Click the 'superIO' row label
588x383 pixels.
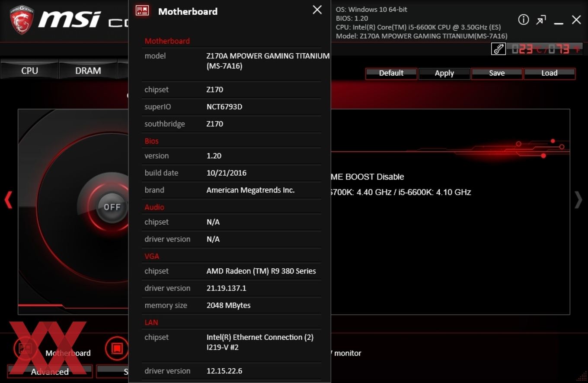(157, 107)
